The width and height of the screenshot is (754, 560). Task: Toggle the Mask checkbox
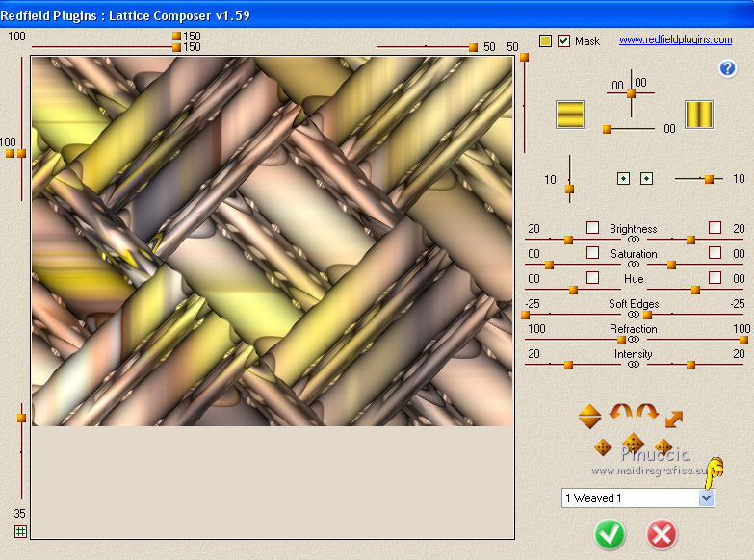pyautogui.click(x=563, y=40)
